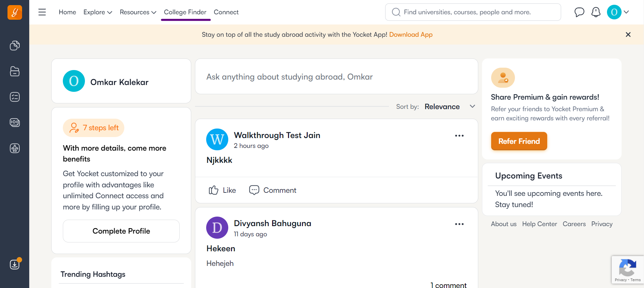Click Divyansh Bahuguna's avatar
This screenshot has height=288, width=644.
click(x=217, y=228)
